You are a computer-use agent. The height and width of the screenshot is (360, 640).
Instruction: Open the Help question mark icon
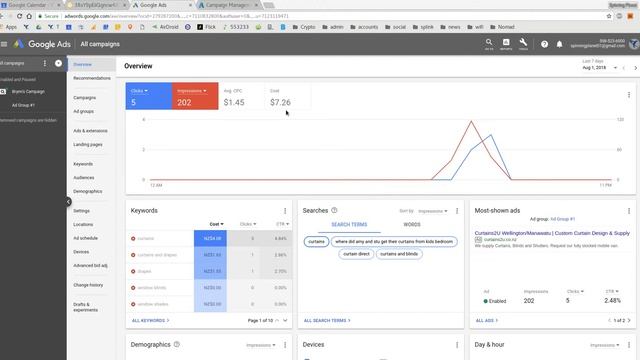pyautogui.click(x=544, y=44)
